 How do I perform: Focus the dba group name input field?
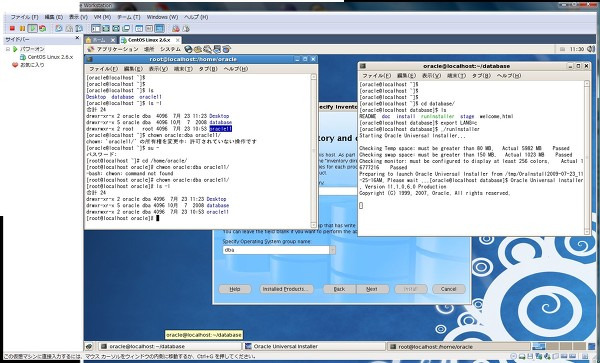(x=276, y=250)
